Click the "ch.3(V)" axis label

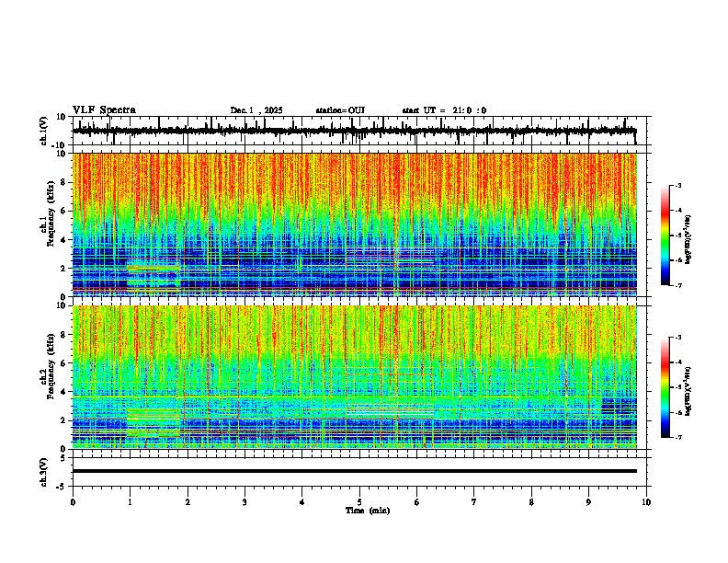coord(44,472)
